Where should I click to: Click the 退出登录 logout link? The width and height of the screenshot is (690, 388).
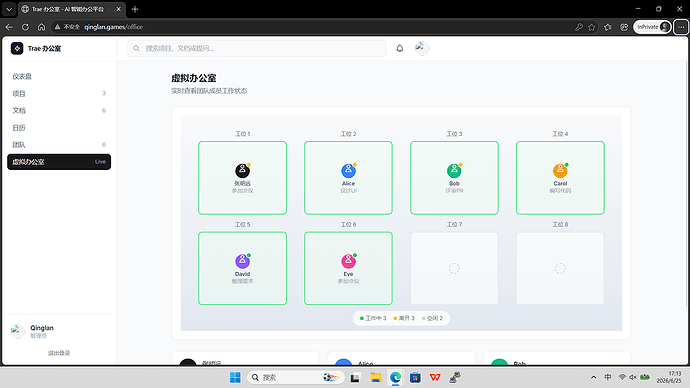click(59, 353)
